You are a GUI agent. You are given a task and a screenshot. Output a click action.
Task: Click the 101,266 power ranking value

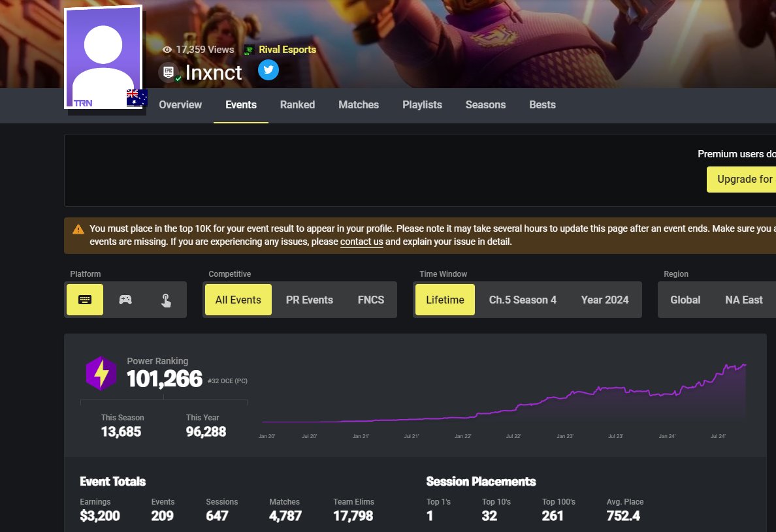point(165,379)
